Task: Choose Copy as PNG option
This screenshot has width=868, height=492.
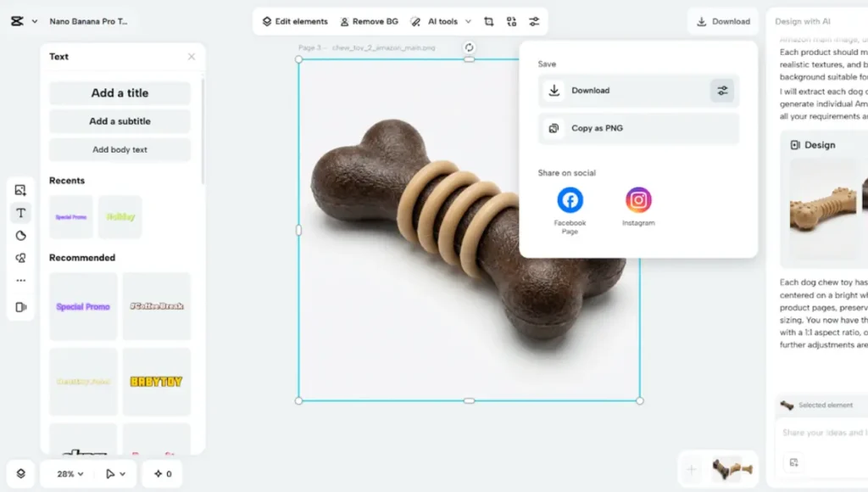Action: (x=637, y=129)
